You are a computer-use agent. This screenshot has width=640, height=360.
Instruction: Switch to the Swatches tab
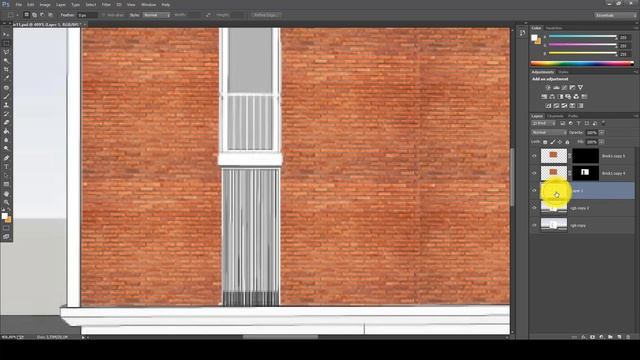pyautogui.click(x=554, y=28)
